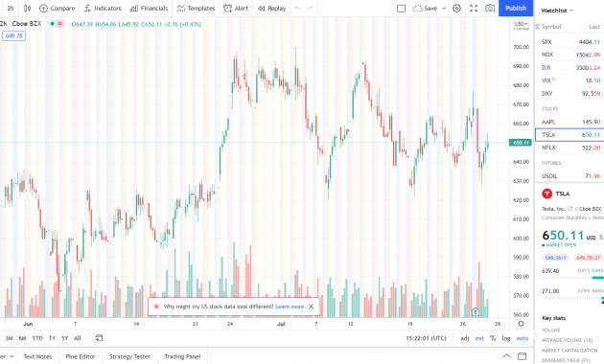Toggle auto scale
Screen dimensions: 604x364
pyautogui.click(x=522, y=338)
